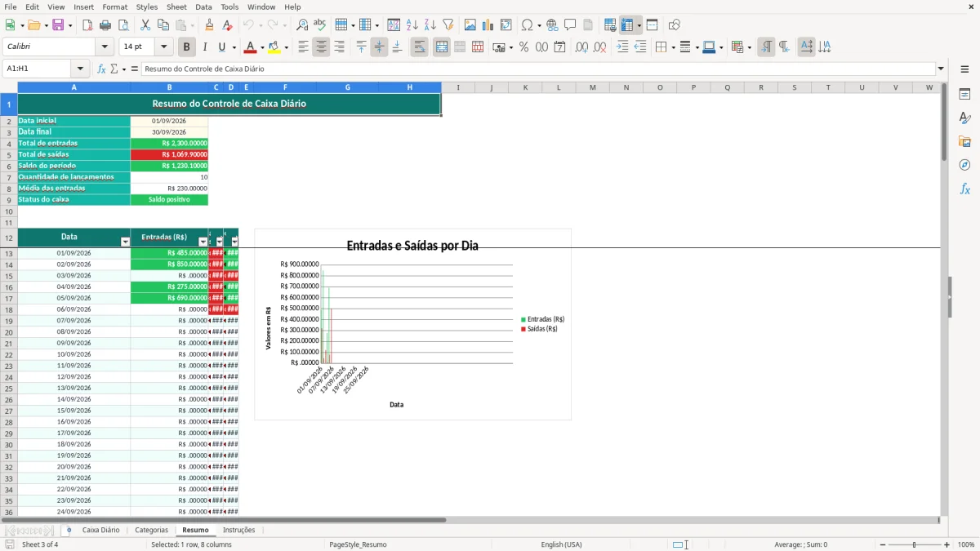This screenshot has width=980, height=551.
Task: Toggle Underline formatting
Action: click(222, 47)
